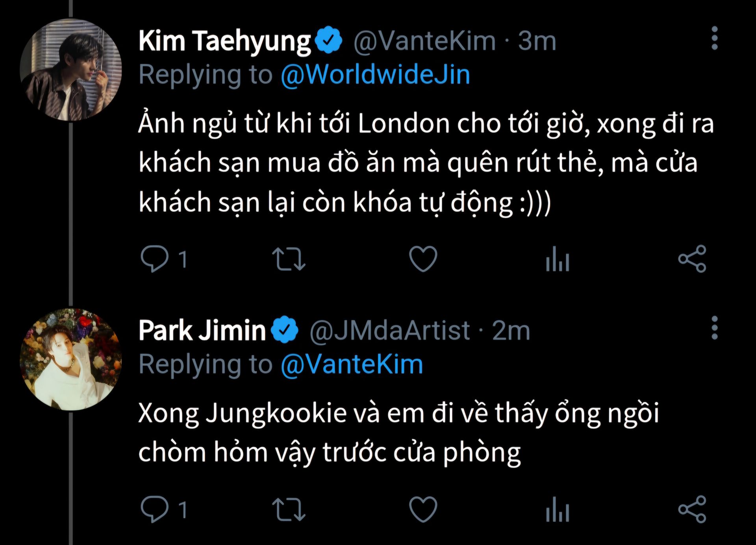The image size is (756, 545).
Task: Reply to Kim Taehyung's tweet
Action: pyautogui.click(x=154, y=259)
